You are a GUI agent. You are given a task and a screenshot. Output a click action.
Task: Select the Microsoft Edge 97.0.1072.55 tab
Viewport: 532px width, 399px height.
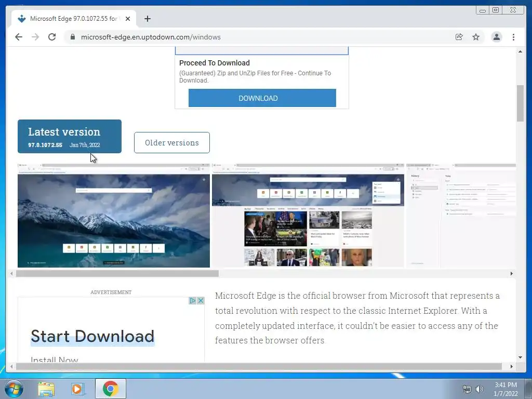click(x=74, y=19)
